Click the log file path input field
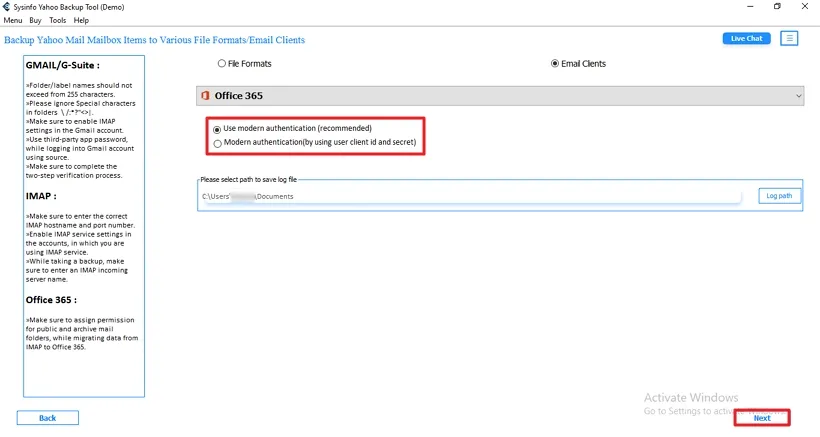 click(x=471, y=197)
